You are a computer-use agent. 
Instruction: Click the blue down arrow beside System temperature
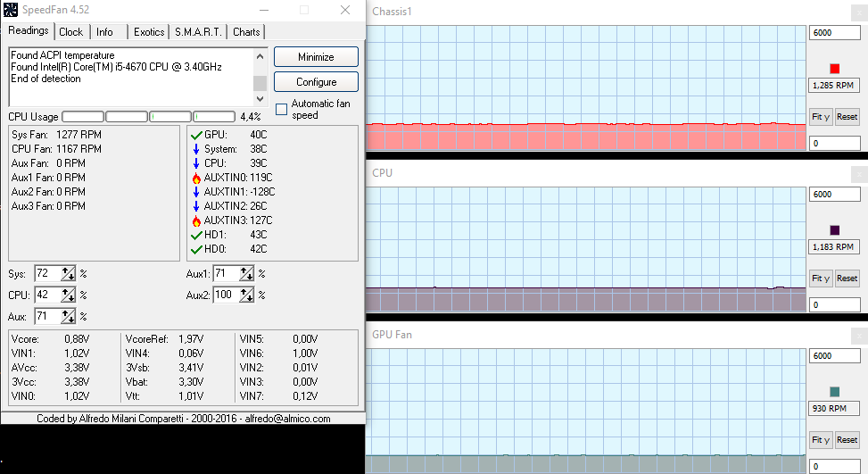point(196,149)
